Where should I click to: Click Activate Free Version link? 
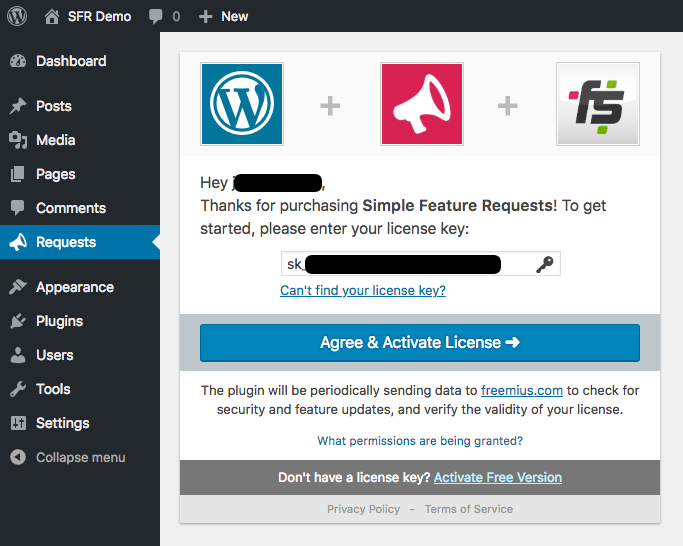pyautogui.click(x=498, y=477)
